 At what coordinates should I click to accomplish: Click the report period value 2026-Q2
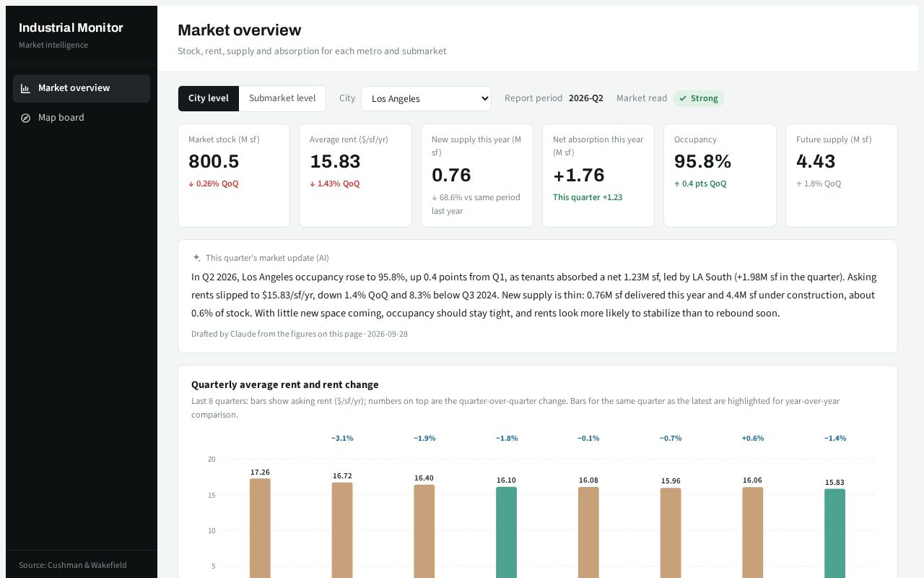pos(586,98)
